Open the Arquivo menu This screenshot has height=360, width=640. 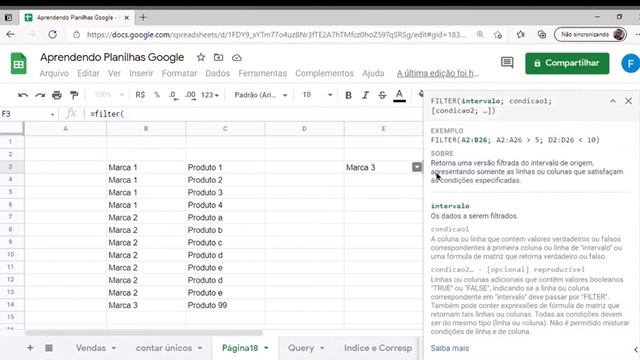pyautogui.click(x=54, y=73)
